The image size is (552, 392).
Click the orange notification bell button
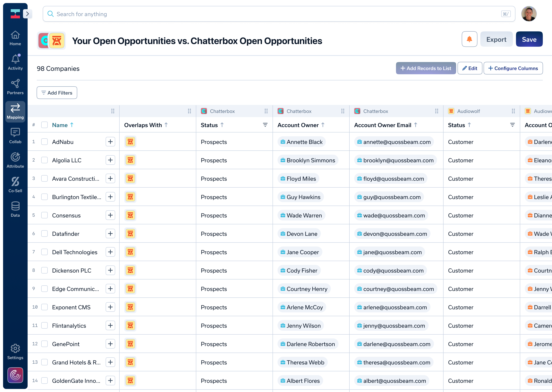(x=469, y=39)
